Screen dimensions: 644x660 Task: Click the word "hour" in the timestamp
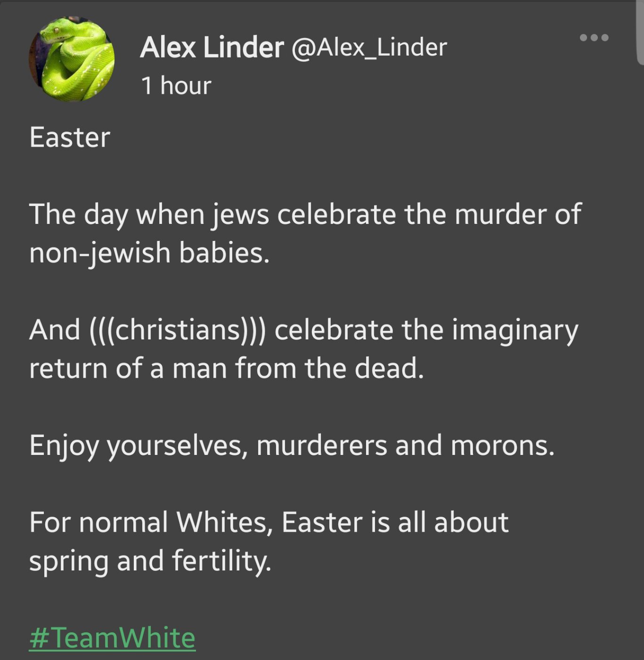(186, 86)
